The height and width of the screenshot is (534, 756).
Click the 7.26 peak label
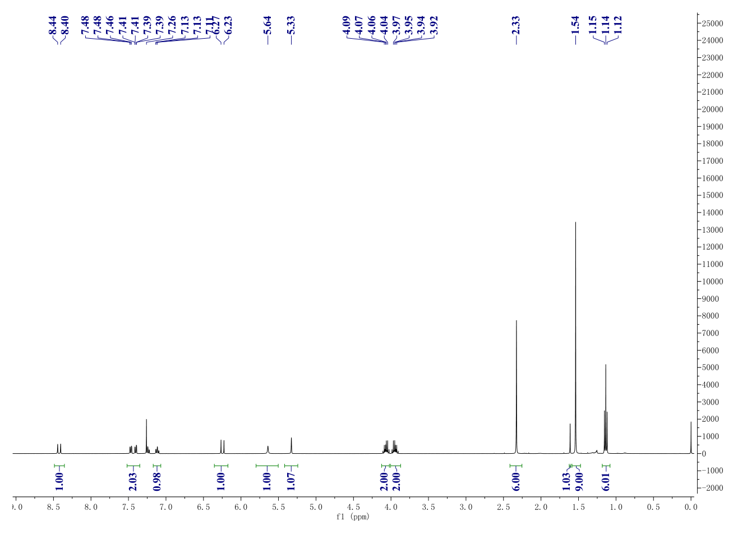point(172,25)
